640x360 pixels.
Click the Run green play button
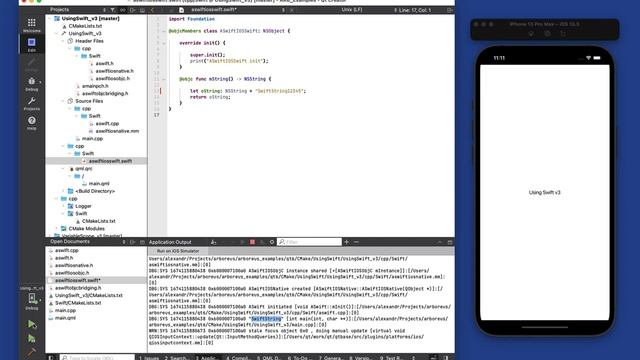point(32,324)
